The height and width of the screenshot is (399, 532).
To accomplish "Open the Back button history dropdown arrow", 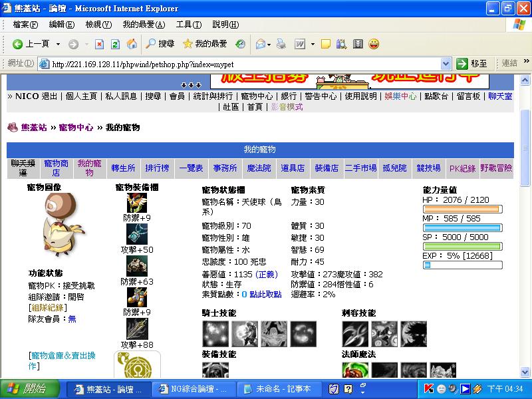I will click(x=59, y=44).
